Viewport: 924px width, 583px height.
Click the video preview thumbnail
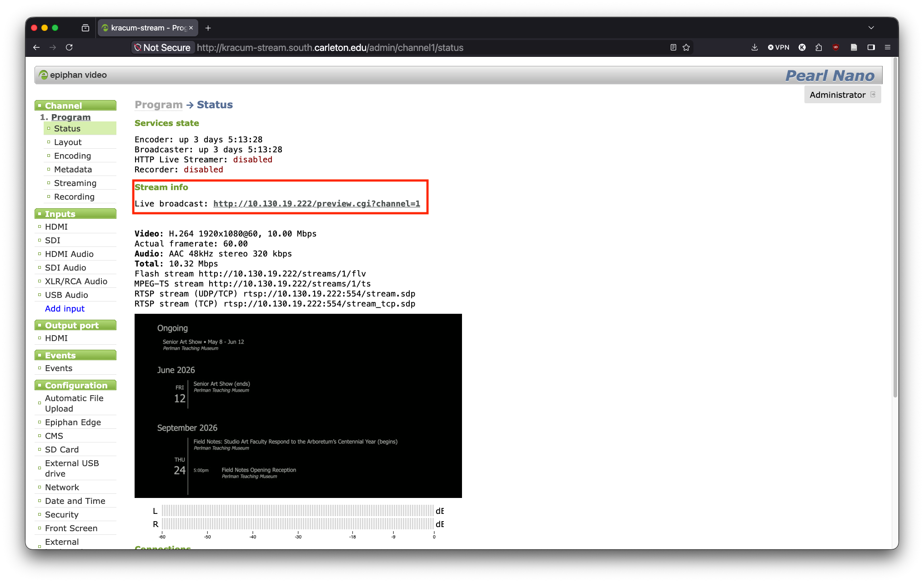coord(298,406)
